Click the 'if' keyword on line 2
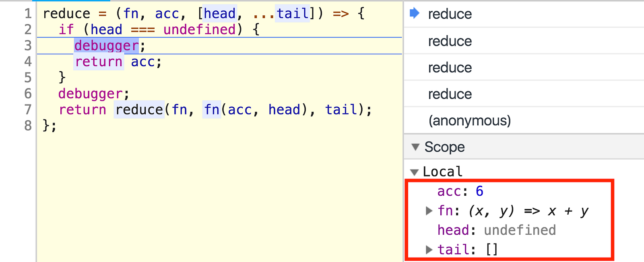Viewport: 644px width, 262px height. 66,30
